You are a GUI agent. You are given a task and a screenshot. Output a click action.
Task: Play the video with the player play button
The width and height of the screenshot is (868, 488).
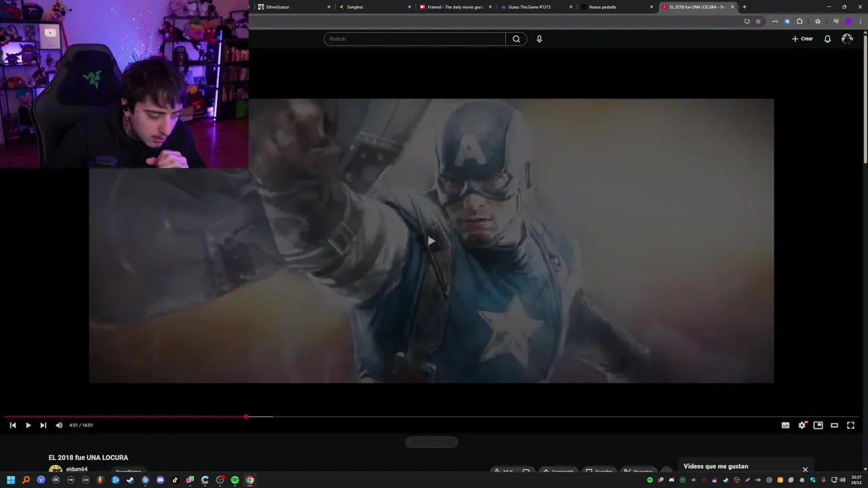pyautogui.click(x=28, y=425)
